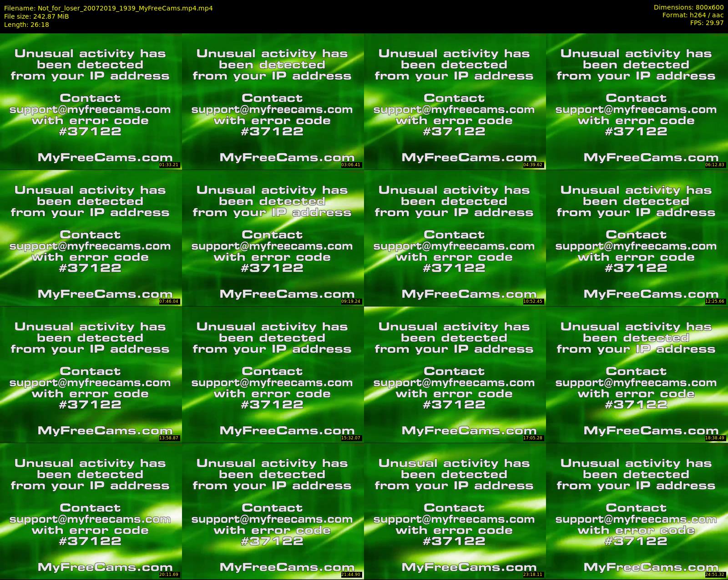Select the Format h264 / aac text
Viewport: 728px width, 580px height.
point(693,15)
